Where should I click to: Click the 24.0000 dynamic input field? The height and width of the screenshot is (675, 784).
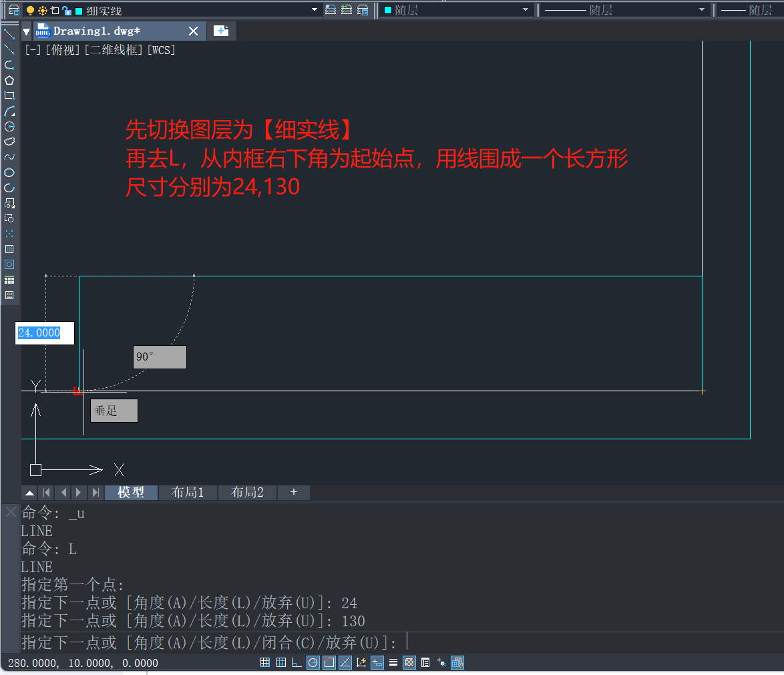[x=44, y=333]
